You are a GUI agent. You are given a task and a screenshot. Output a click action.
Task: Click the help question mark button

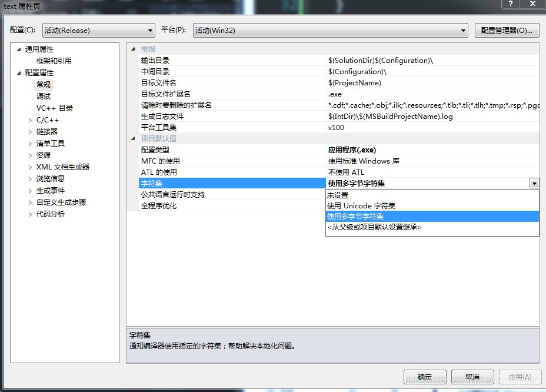click(511, 4)
